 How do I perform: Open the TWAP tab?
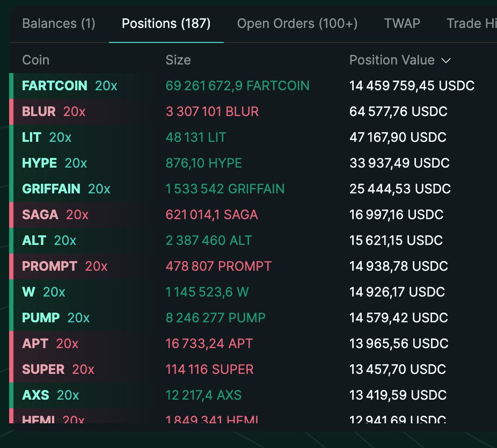tap(402, 24)
